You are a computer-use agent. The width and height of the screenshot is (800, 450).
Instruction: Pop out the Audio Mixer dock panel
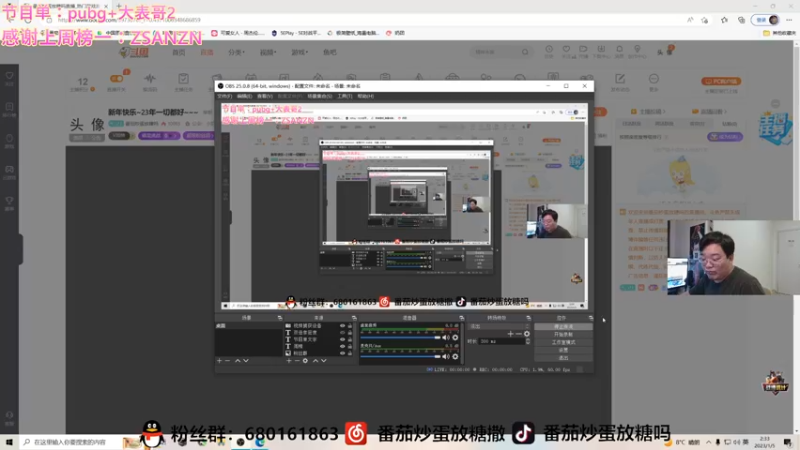461,318
